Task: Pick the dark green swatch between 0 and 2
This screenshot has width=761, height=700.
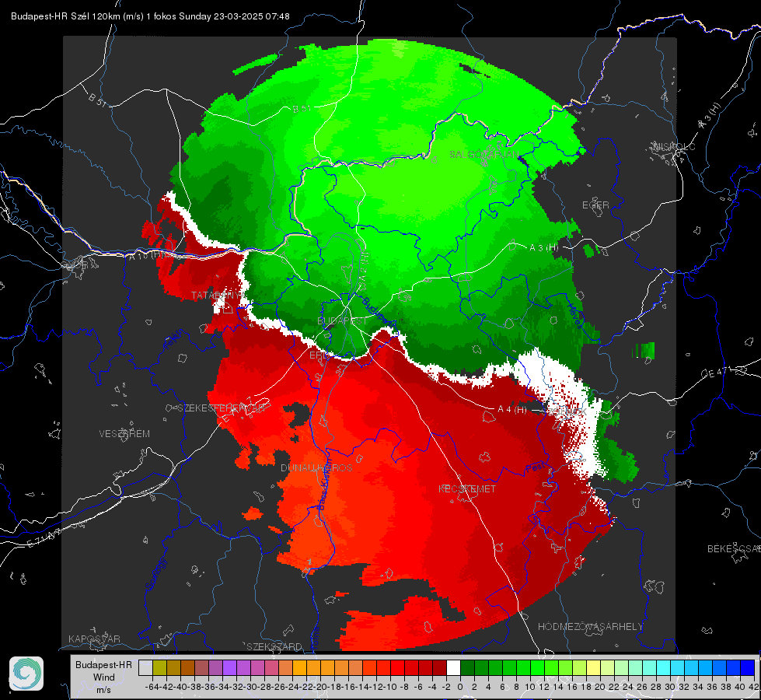Action: pyautogui.click(x=467, y=667)
